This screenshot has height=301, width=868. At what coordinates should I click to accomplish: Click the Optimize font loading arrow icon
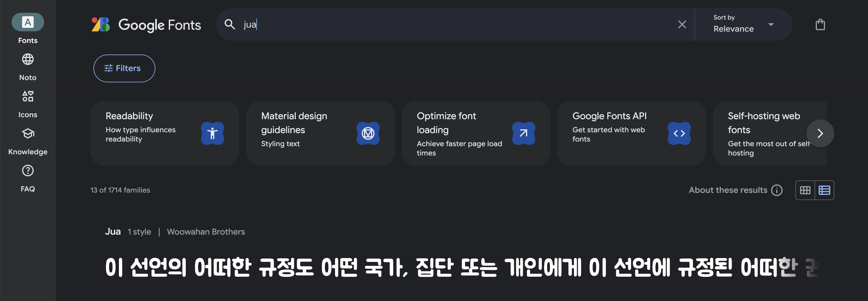pos(524,133)
